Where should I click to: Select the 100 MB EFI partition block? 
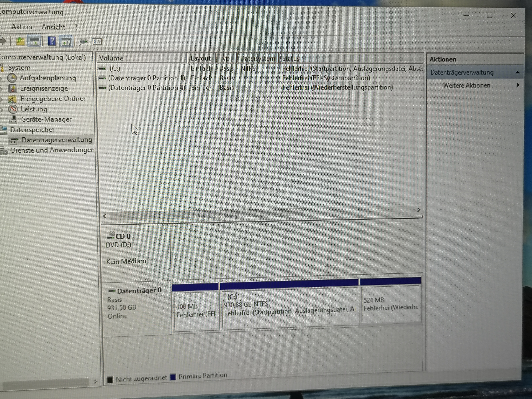click(x=196, y=310)
